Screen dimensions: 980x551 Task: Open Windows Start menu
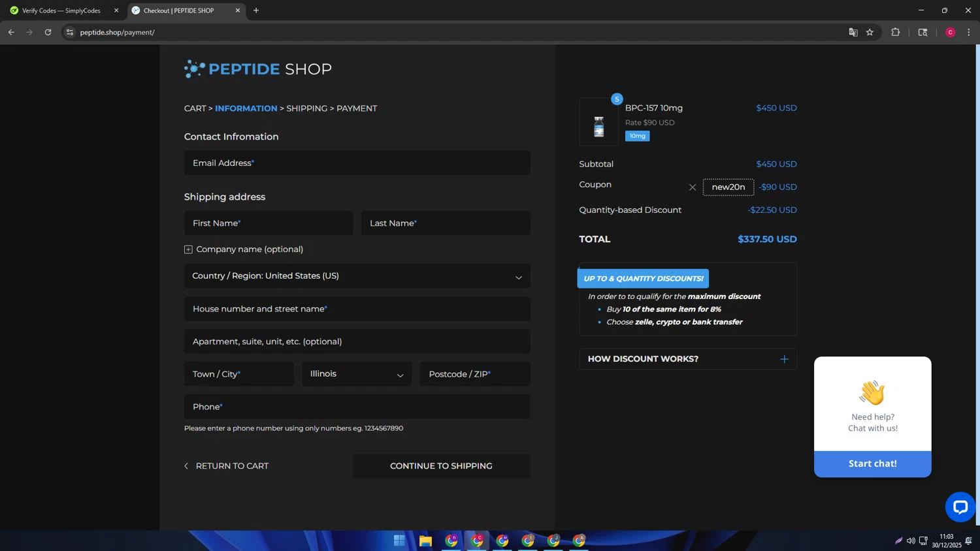pyautogui.click(x=399, y=541)
